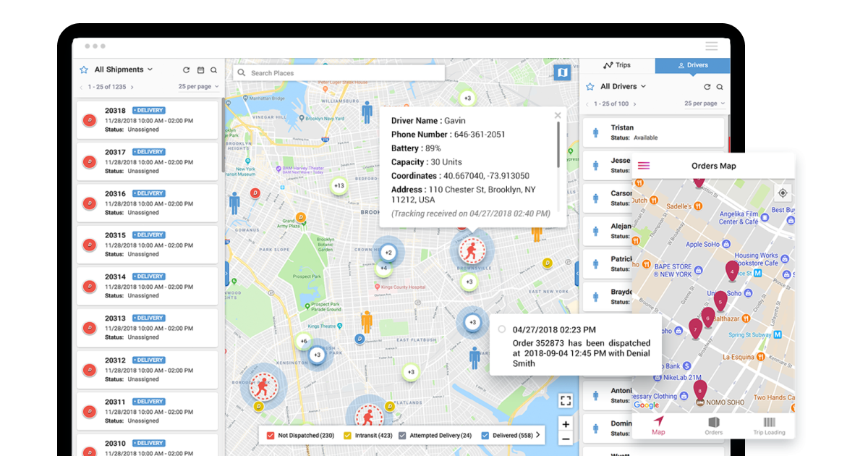Viewport: 868px width, 456px height.
Task: Open the calendar filter for shipments
Action: tap(200, 69)
